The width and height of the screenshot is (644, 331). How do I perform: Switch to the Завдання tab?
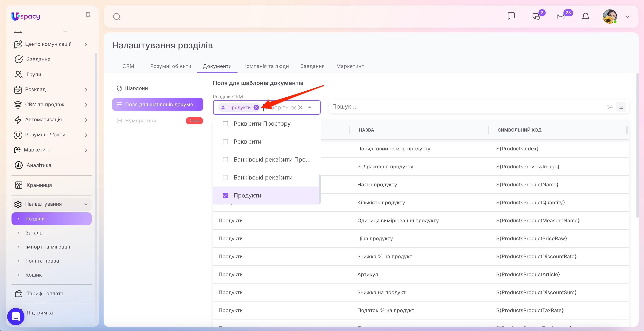click(x=312, y=66)
